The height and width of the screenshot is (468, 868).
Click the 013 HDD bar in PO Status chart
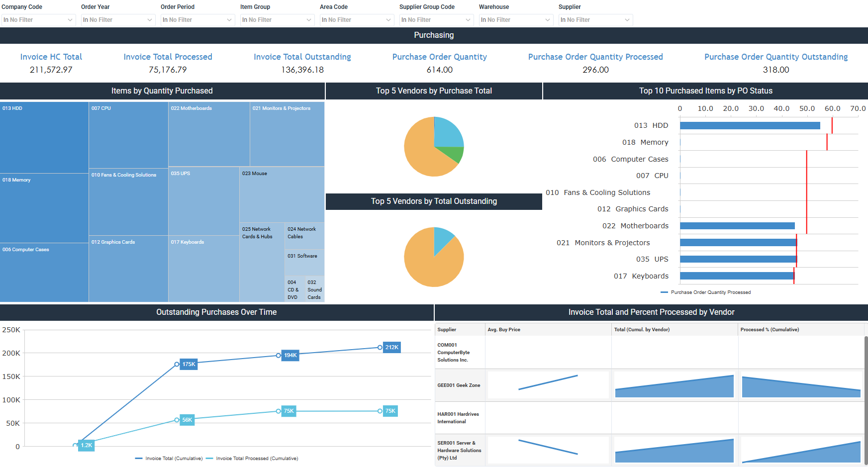750,125
